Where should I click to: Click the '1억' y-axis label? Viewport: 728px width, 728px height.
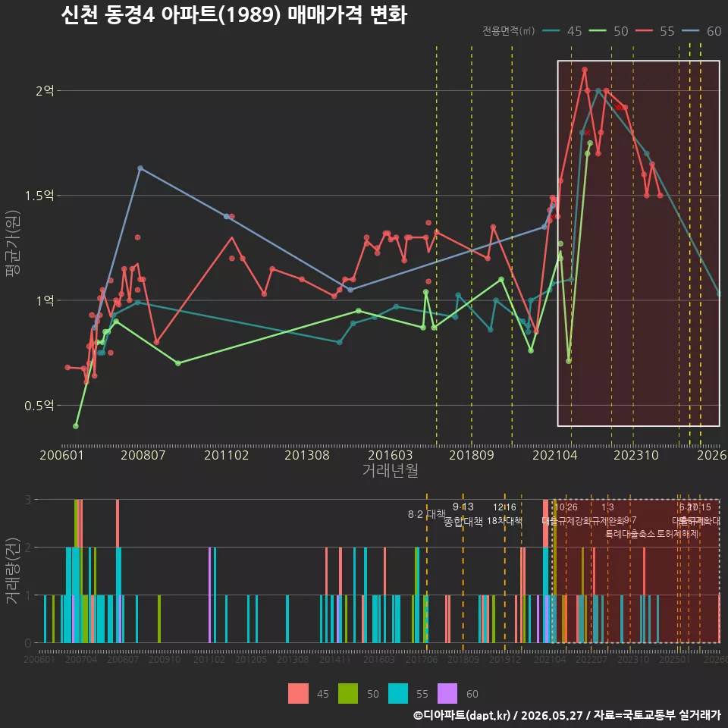(x=45, y=300)
